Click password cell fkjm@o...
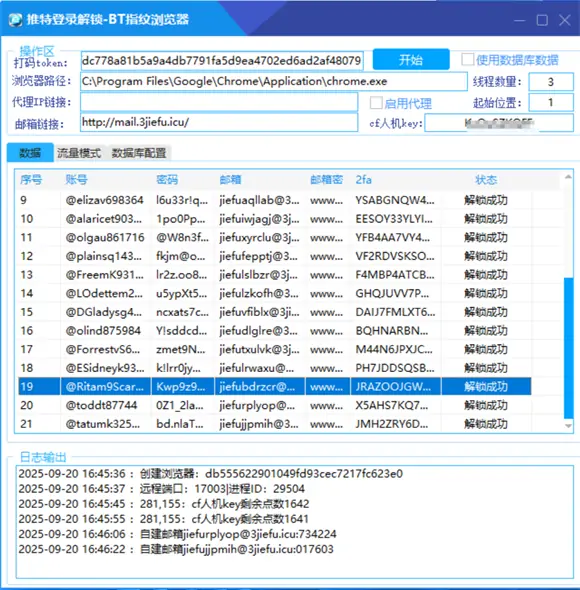 [x=181, y=256]
